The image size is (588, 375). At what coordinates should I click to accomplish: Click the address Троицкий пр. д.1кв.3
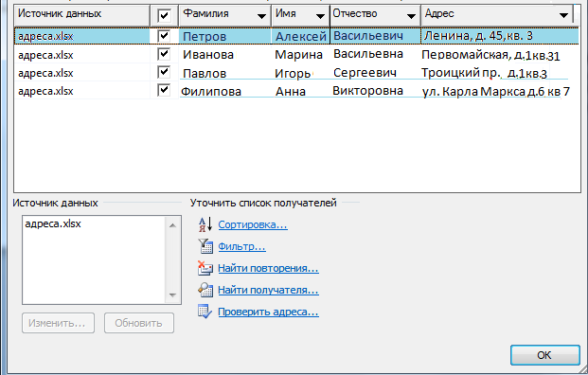(x=484, y=73)
